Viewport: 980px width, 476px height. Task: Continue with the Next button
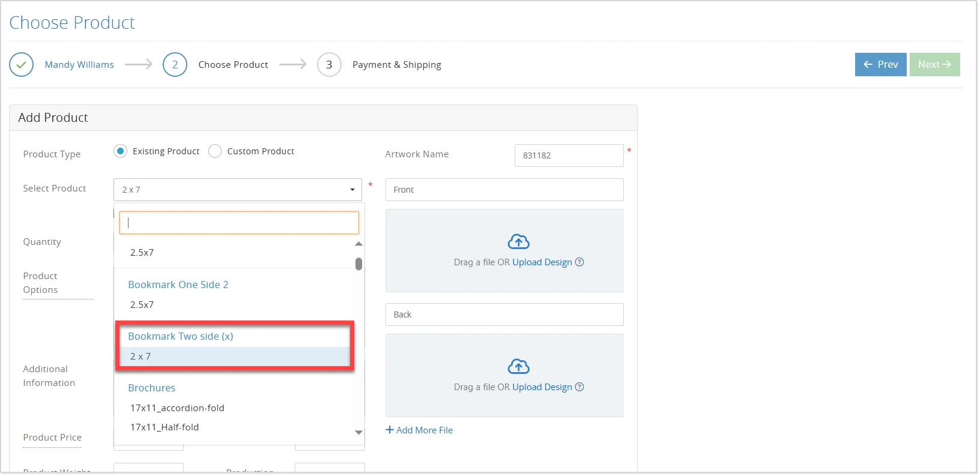(935, 65)
